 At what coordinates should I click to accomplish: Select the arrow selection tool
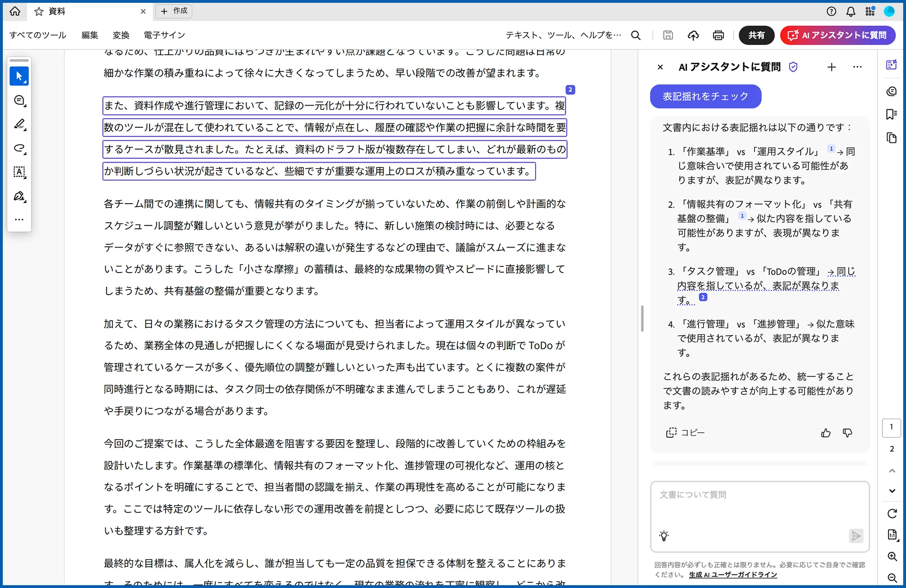pos(19,76)
